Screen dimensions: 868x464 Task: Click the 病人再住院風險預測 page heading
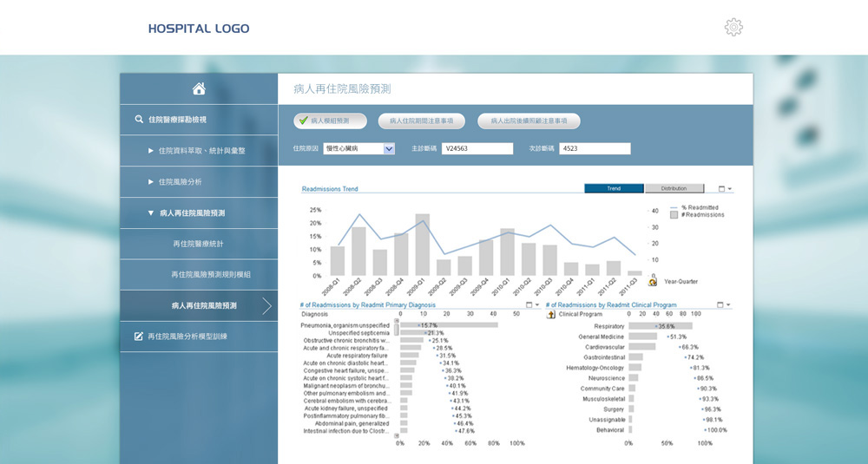point(342,89)
